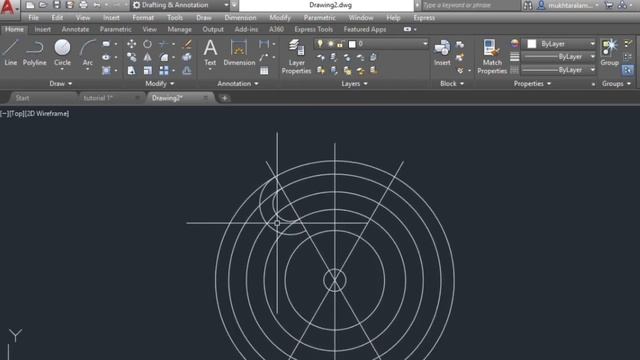Viewport: 640px width, 360px height.
Task: Expand the Draw panel
Action: [x=60, y=83]
